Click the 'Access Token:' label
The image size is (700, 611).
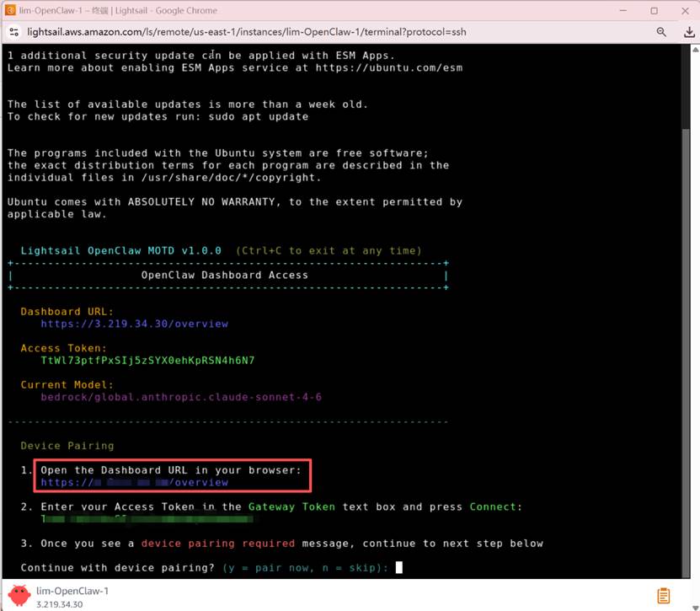click(64, 348)
